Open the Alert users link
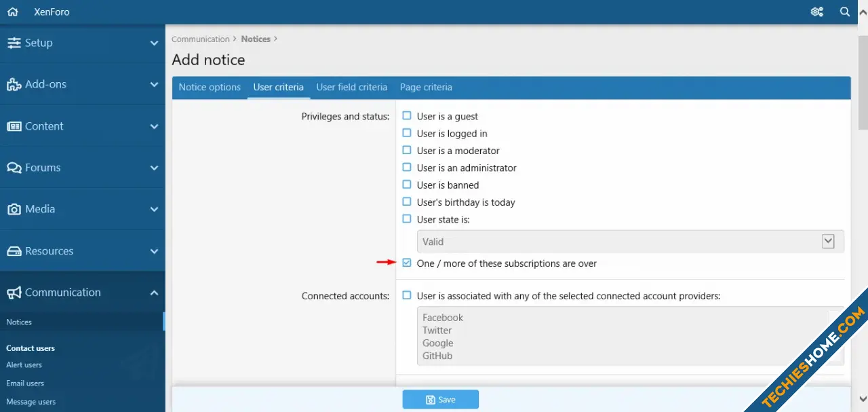This screenshot has width=868, height=412. click(x=24, y=364)
